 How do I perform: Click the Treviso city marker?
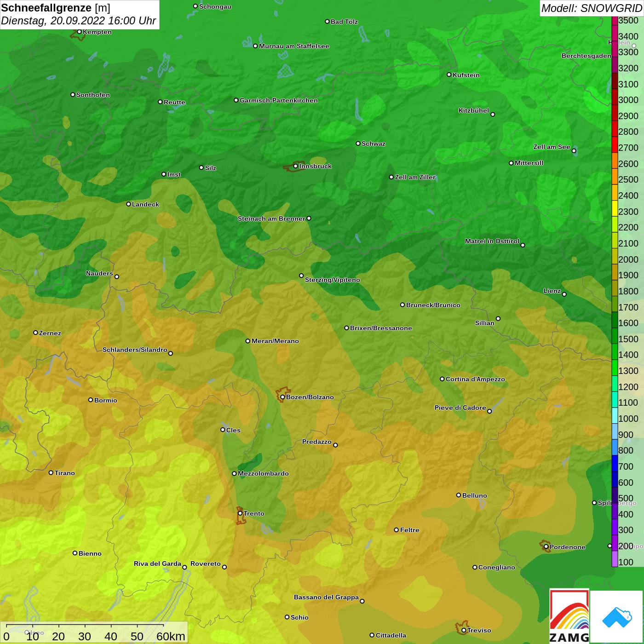(x=464, y=630)
